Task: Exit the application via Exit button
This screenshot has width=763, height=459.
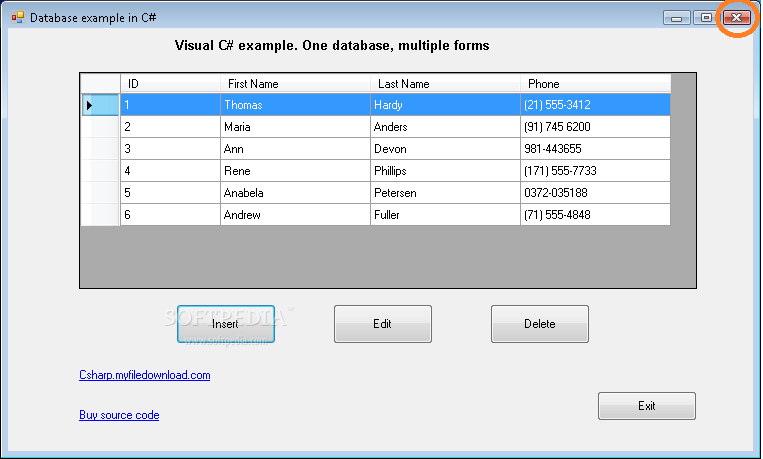Action: click(647, 406)
